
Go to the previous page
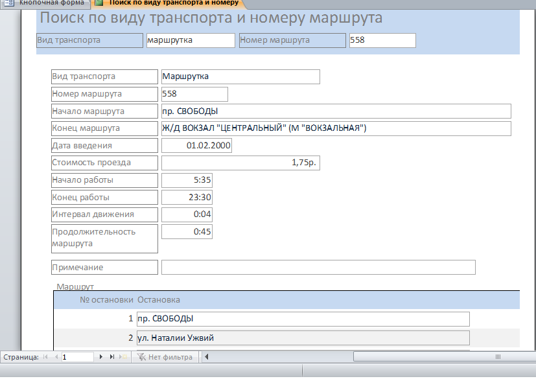point(56,357)
